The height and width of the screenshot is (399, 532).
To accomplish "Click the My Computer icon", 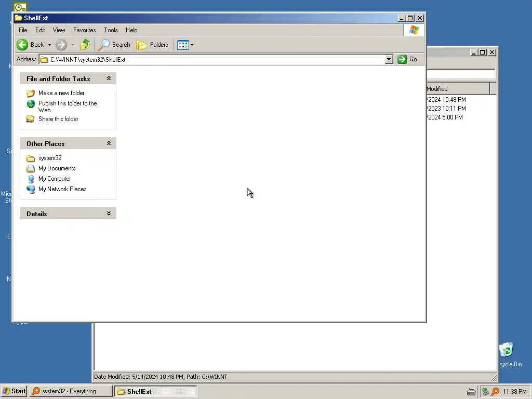I will point(31,179).
